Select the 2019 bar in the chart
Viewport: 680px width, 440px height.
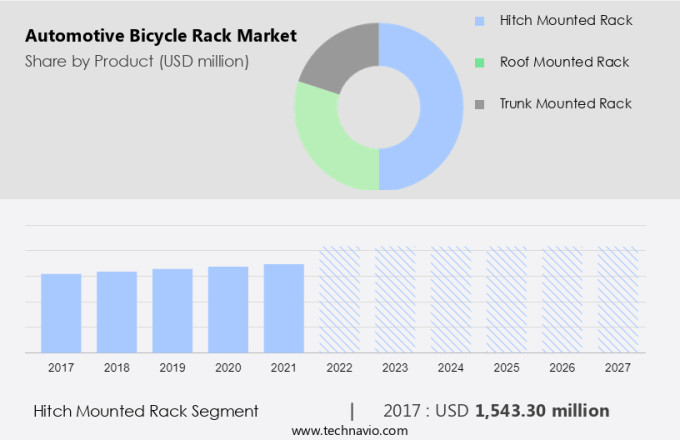(x=172, y=310)
